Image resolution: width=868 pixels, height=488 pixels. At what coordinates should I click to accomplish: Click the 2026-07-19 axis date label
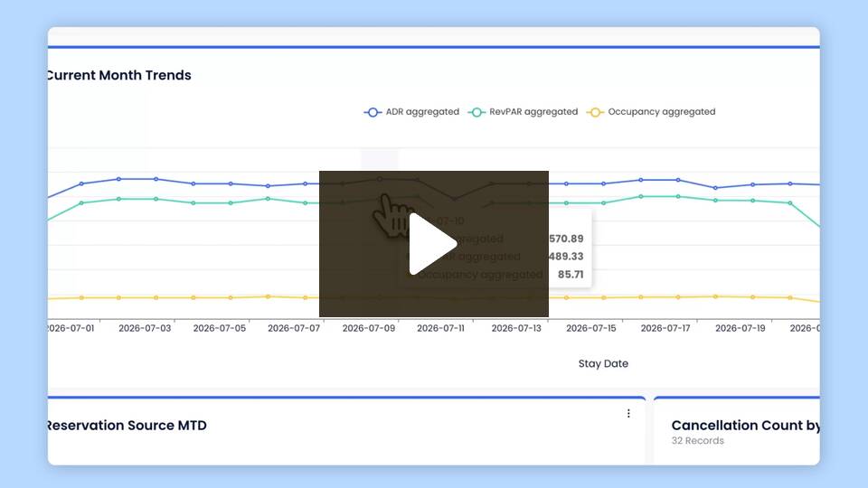point(741,328)
